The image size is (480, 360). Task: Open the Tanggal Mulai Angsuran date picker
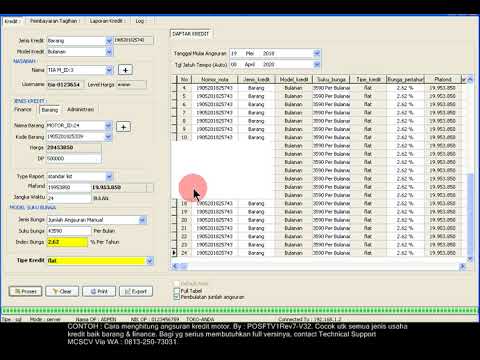(x=317, y=53)
